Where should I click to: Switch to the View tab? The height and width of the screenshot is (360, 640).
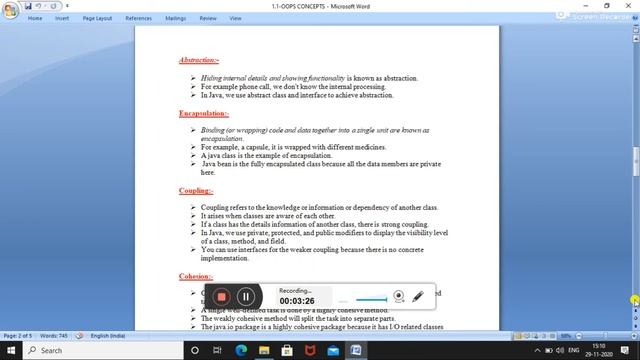[235, 18]
